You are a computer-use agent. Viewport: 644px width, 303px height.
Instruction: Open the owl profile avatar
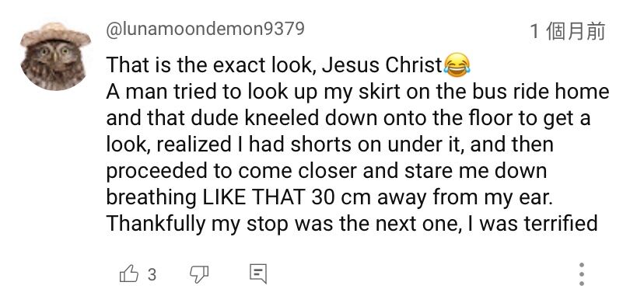(x=55, y=56)
